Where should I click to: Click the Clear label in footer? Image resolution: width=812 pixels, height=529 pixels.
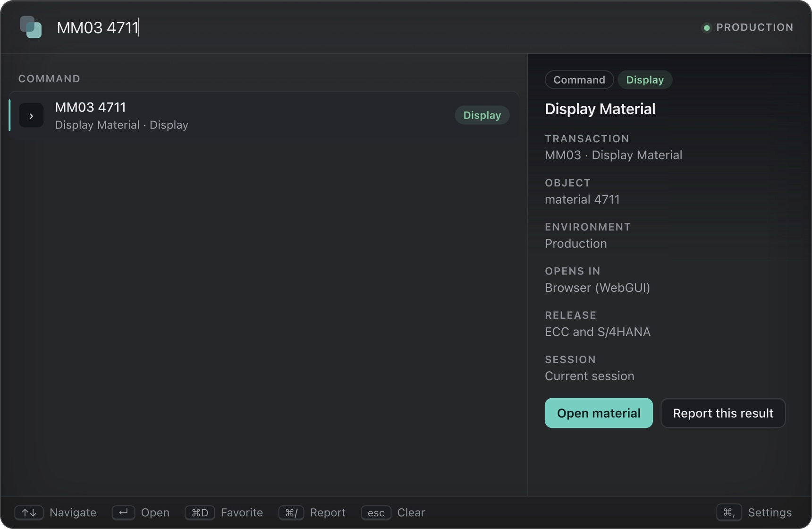[411, 512]
